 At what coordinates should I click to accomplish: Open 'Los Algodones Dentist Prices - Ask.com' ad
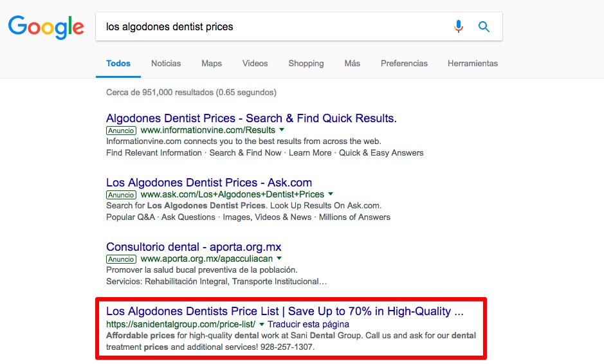[209, 183]
